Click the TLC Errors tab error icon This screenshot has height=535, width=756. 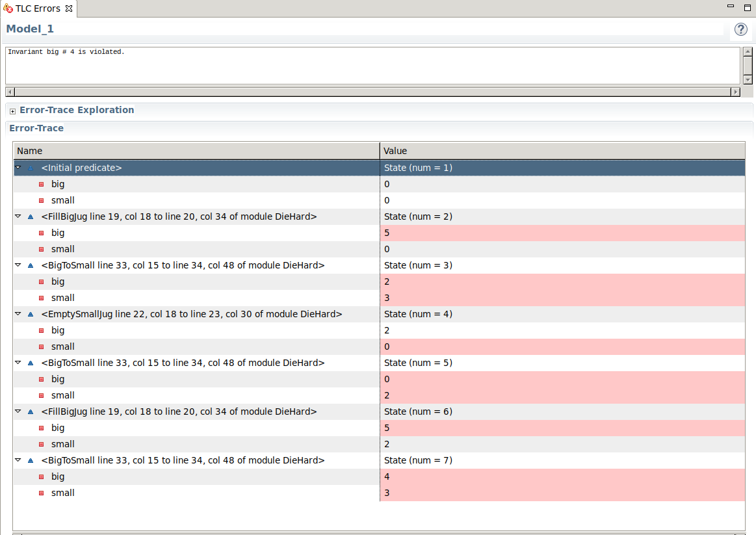8,8
